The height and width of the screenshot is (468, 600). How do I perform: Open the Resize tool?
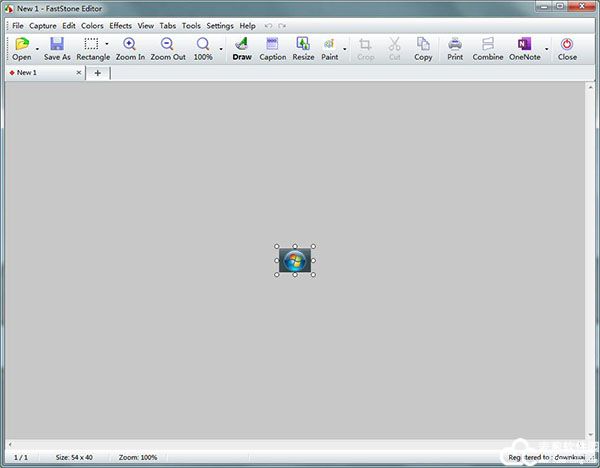(x=302, y=45)
